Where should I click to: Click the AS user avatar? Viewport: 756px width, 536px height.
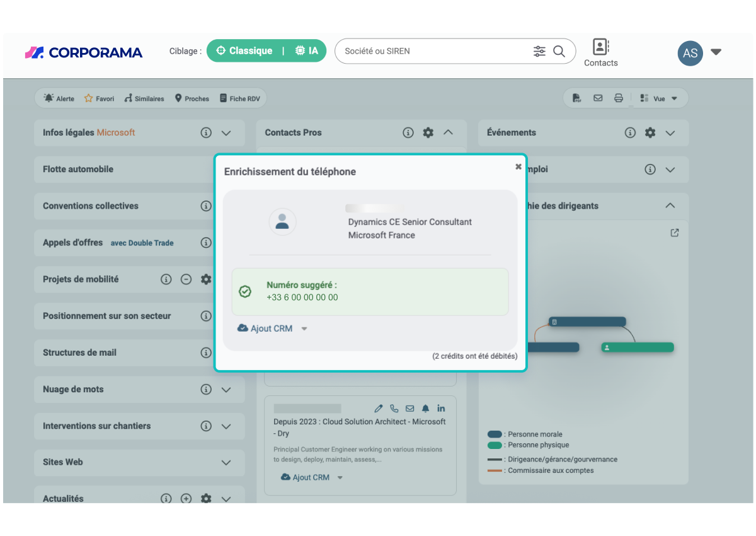[x=690, y=53]
